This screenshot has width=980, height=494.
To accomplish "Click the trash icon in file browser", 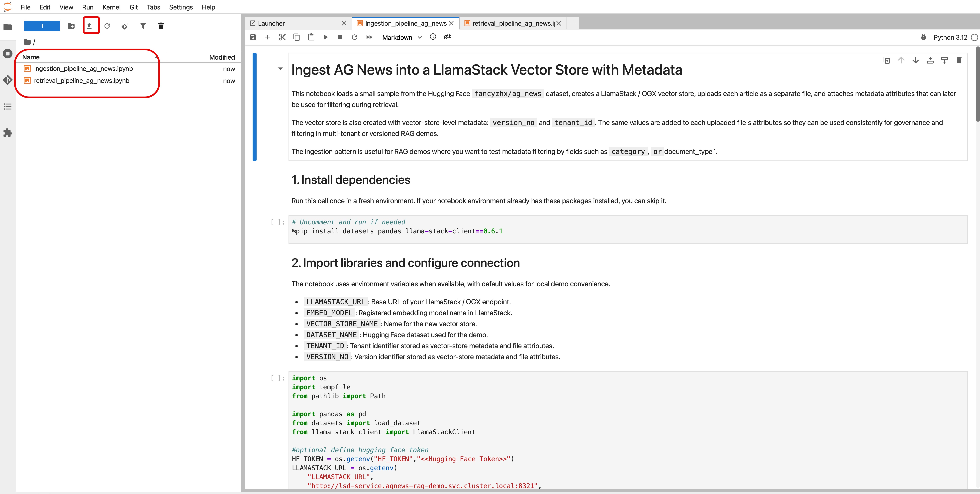I will (x=161, y=26).
